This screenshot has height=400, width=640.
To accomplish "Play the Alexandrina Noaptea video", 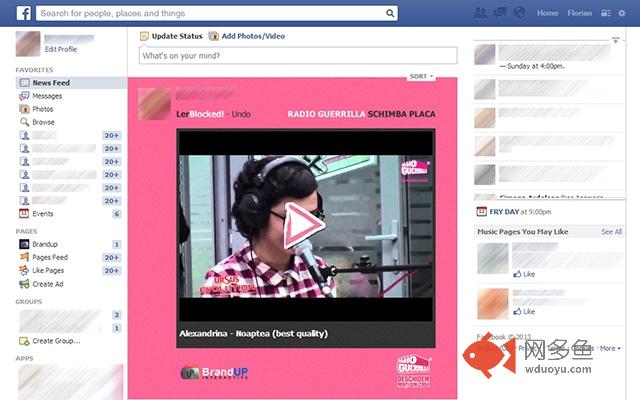I will [304, 225].
